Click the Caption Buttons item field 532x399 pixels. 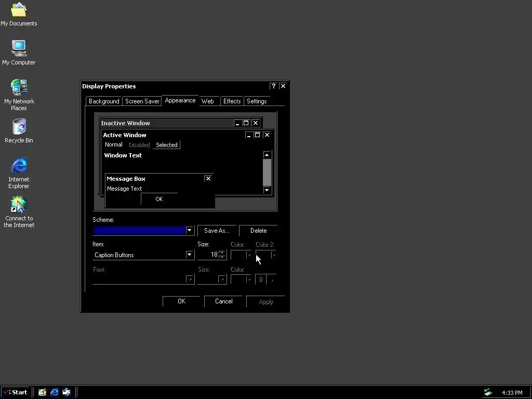click(139, 255)
